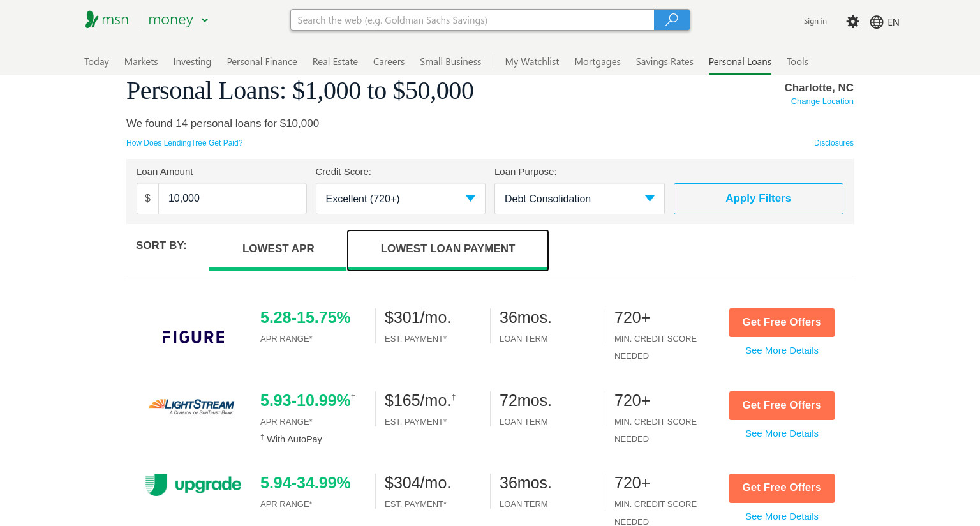Open My Watchlist
Viewport: 980px width, 526px height.
(531, 62)
